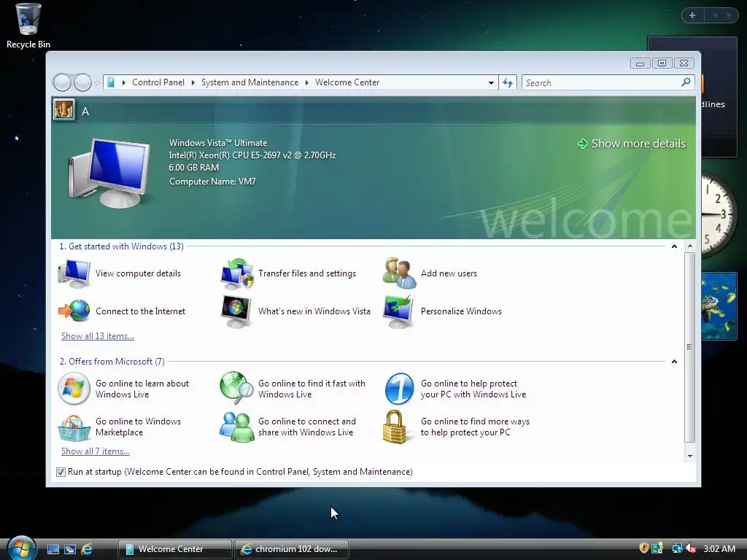Select the Windows Live learn-about flag icon
Viewport: 747px width, 560px height.
pos(74,389)
